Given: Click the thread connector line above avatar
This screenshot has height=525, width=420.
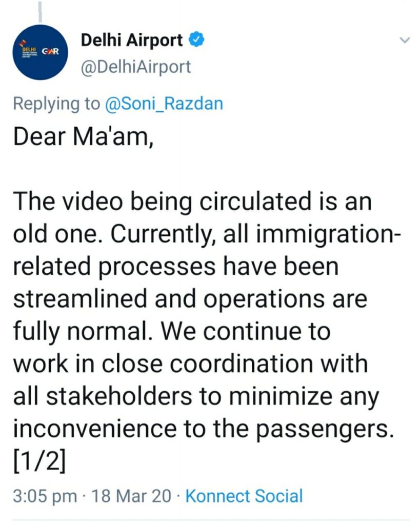Looking at the screenshot, I should (40, 11).
